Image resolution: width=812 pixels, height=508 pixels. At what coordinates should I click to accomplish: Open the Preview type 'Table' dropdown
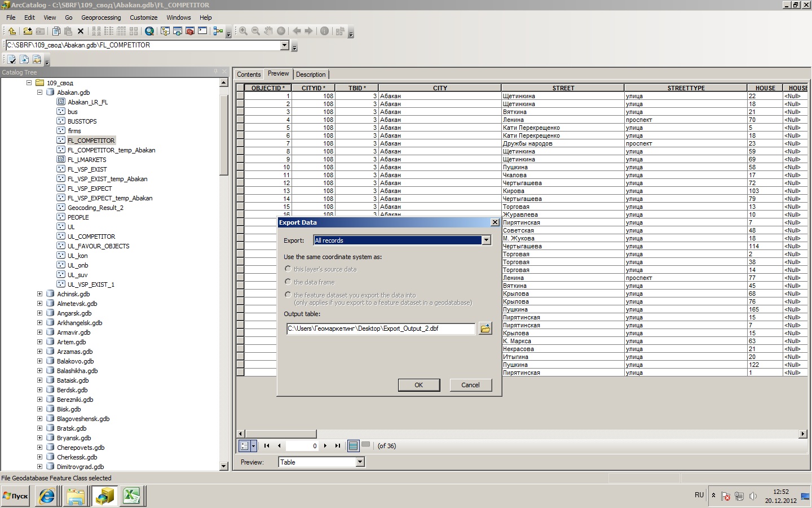point(360,462)
